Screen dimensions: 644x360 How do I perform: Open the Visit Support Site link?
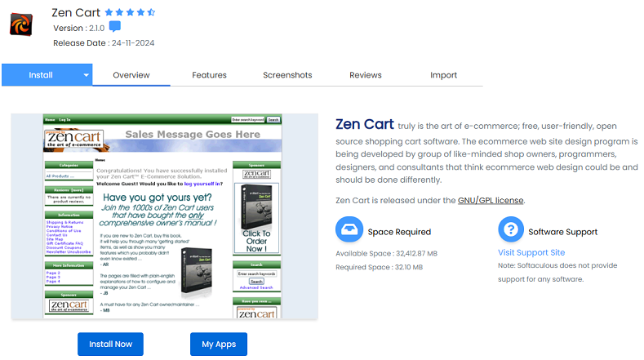[531, 253]
